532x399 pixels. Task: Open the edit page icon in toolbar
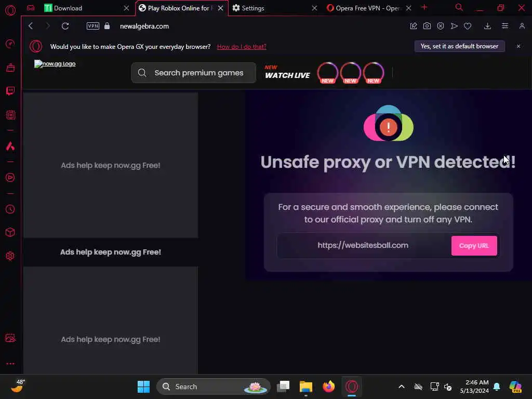413,26
